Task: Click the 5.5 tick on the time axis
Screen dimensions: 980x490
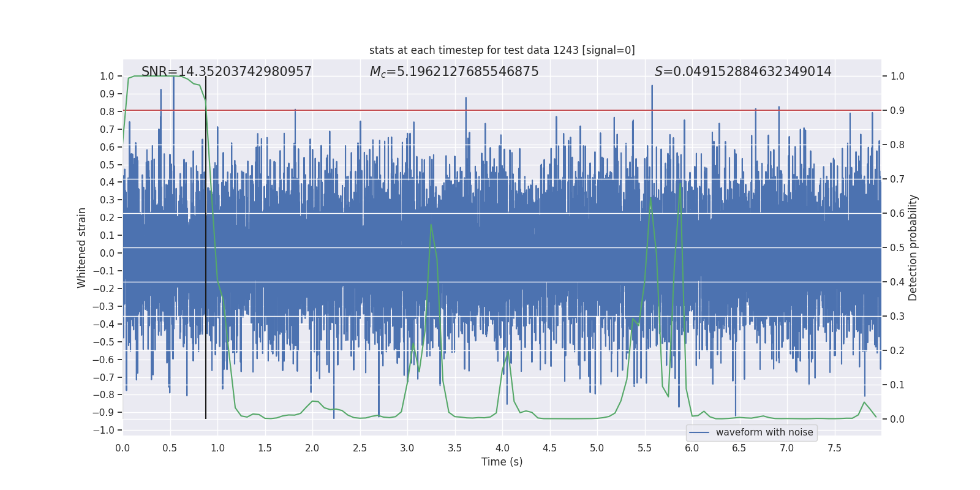Action: (x=644, y=448)
